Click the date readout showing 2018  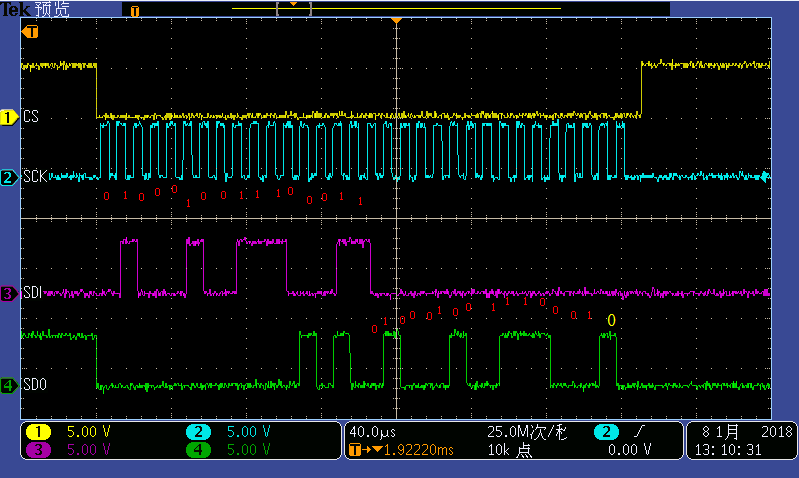click(x=747, y=432)
